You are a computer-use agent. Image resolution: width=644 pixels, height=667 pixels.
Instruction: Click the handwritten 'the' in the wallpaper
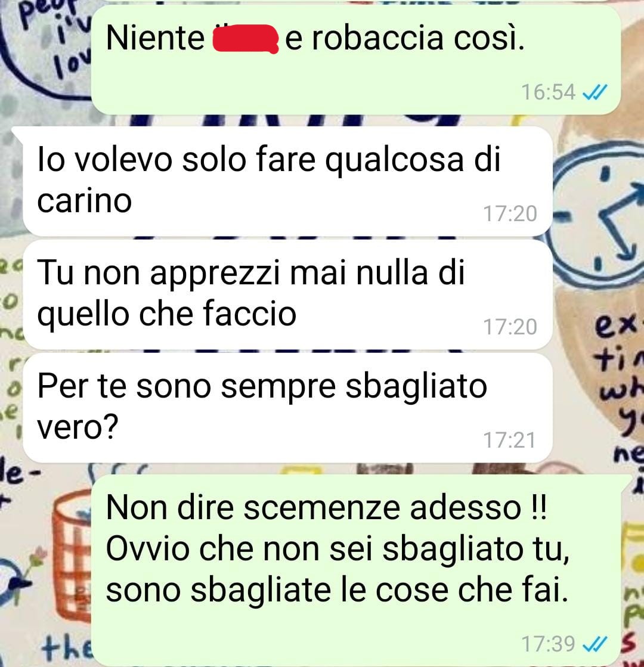[67, 647]
